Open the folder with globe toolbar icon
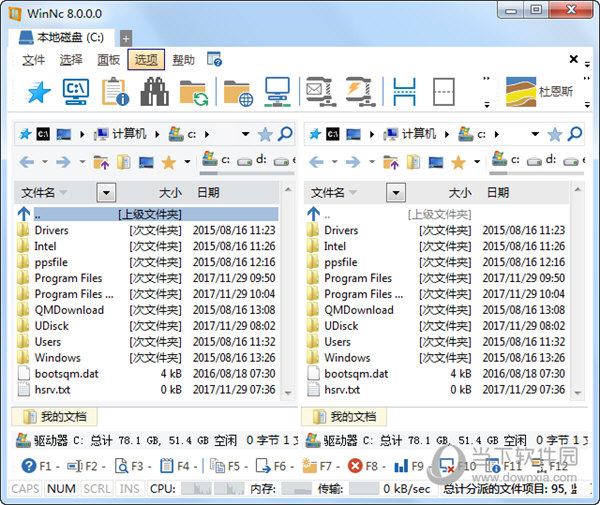The height and width of the screenshot is (505, 600). [x=238, y=93]
